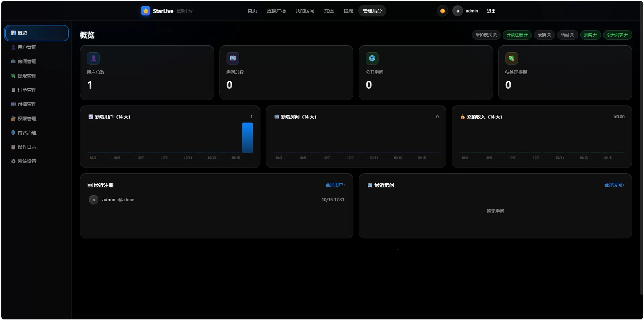Click the 退出 logout button
Viewport: 644px width, 320px height.
(x=491, y=11)
